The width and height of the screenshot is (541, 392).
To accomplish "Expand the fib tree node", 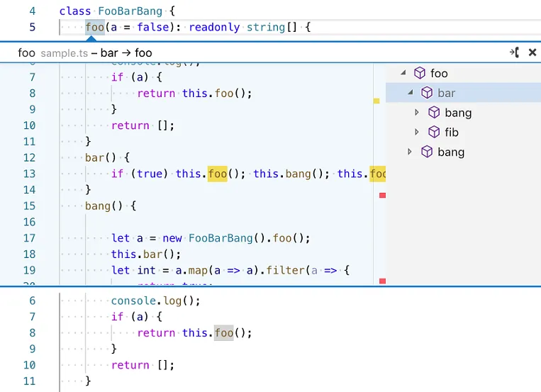I will pyautogui.click(x=417, y=132).
